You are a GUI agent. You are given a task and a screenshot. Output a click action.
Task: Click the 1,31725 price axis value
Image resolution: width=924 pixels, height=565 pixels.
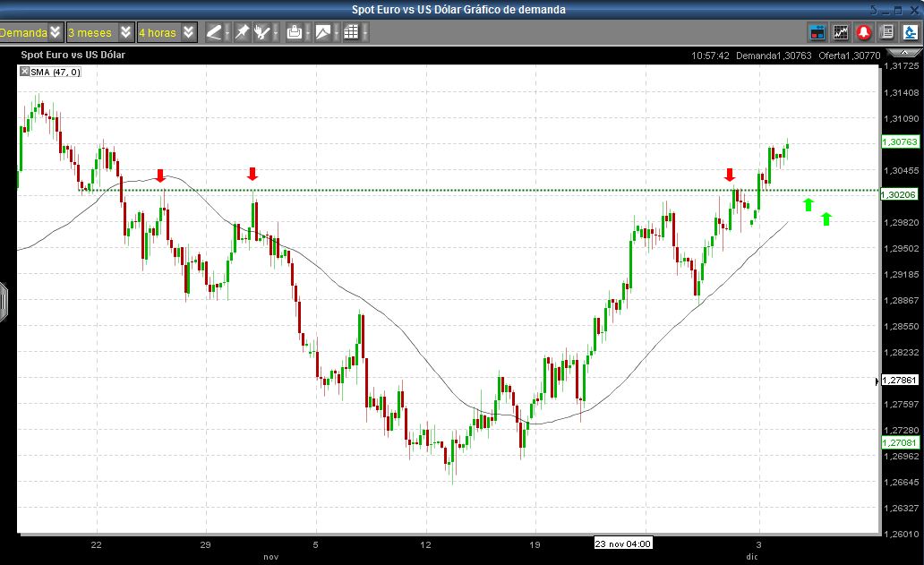pyautogui.click(x=901, y=66)
